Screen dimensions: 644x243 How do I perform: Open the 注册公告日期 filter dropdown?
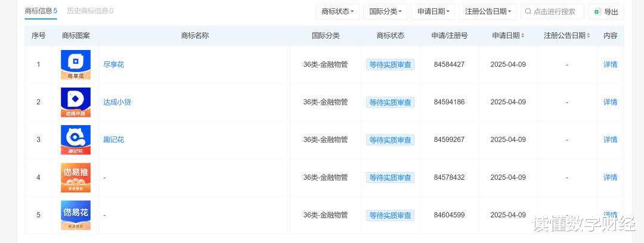pyautogui.click(x=487, y=11)
